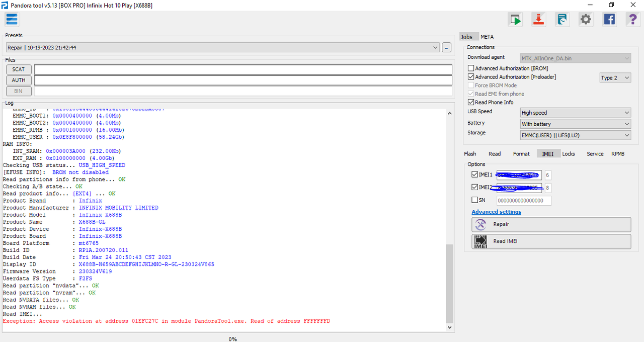Select the IMEI tab

tap(548, 154)
